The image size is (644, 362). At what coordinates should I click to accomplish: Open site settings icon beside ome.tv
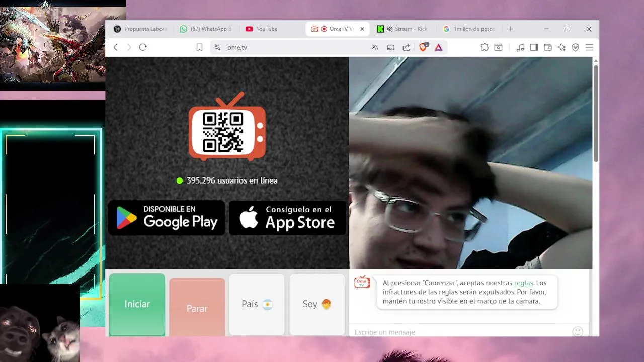click(x=217, y=47)
